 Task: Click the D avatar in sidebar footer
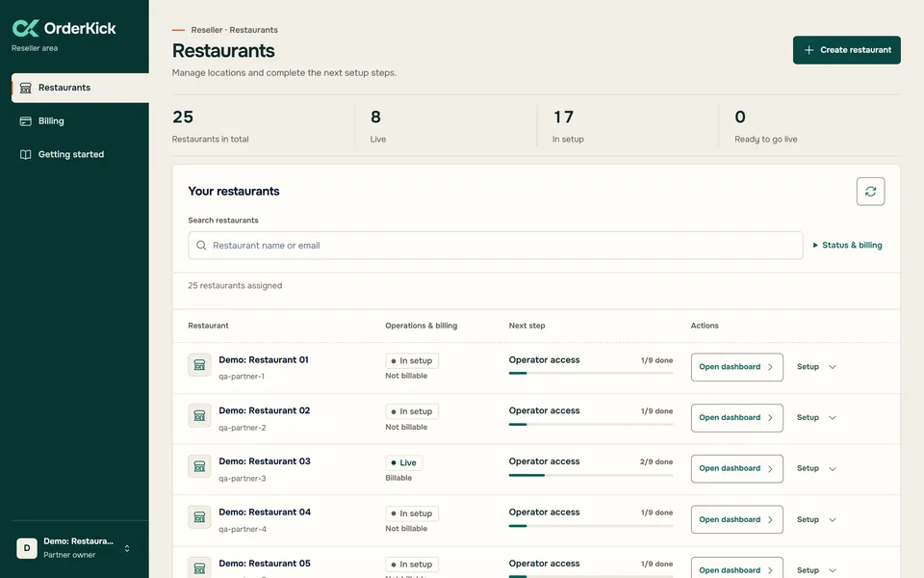coord(27,548)
